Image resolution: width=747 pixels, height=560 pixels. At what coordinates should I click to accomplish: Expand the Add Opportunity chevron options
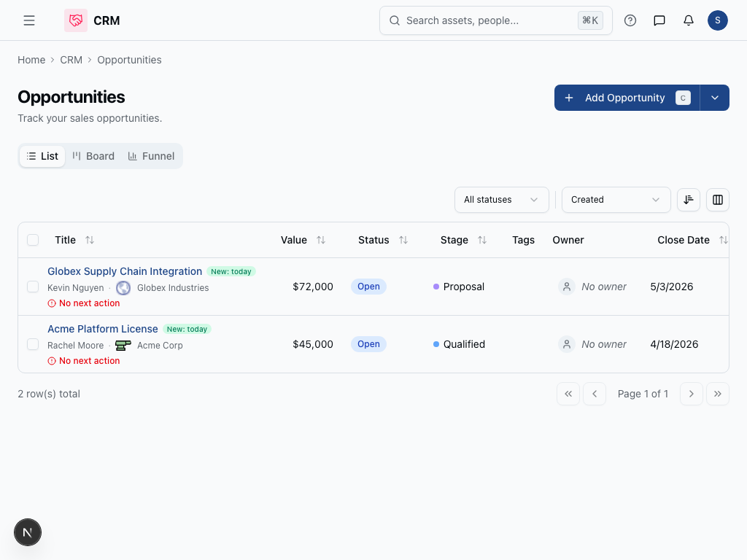tap(715, 98)
